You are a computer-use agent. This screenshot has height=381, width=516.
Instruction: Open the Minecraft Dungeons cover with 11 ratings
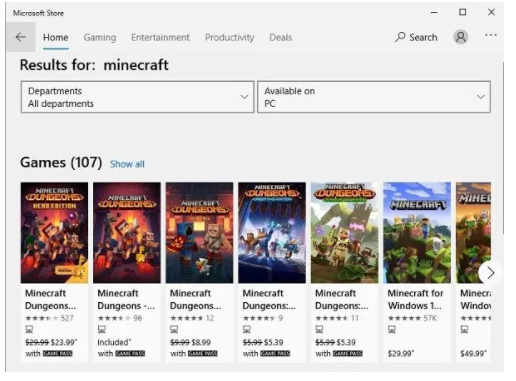coord(345,233)
